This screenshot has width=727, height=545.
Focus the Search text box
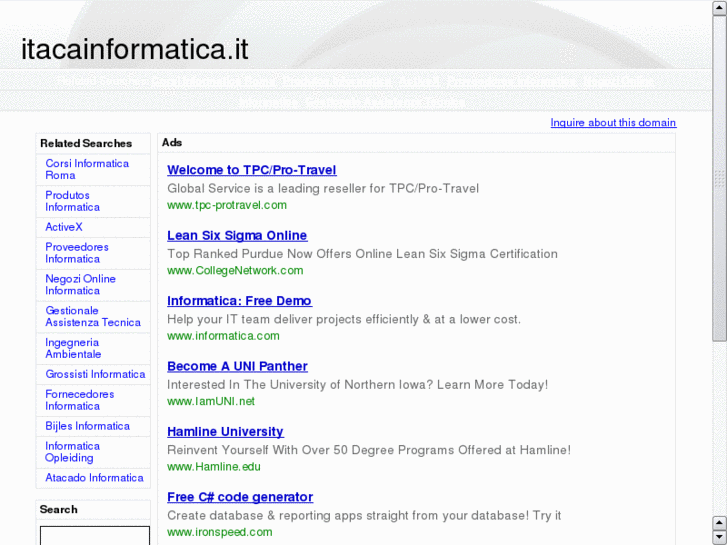[x=95, y=535]
